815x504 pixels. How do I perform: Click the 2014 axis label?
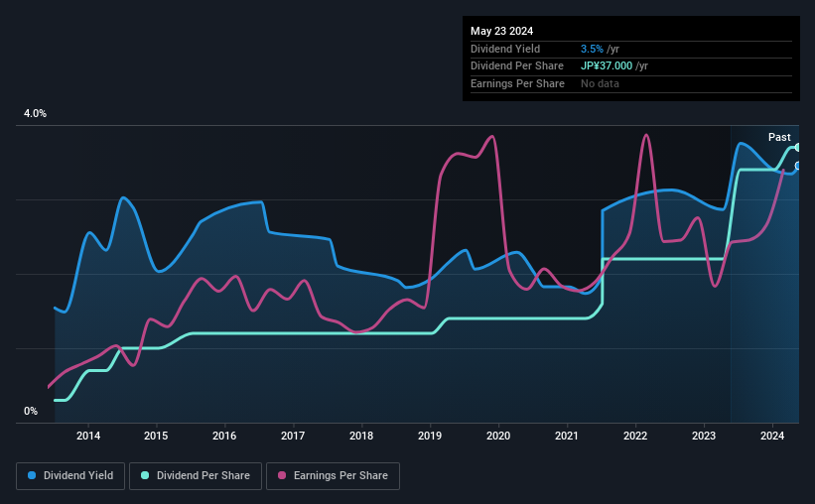(88, 436)
